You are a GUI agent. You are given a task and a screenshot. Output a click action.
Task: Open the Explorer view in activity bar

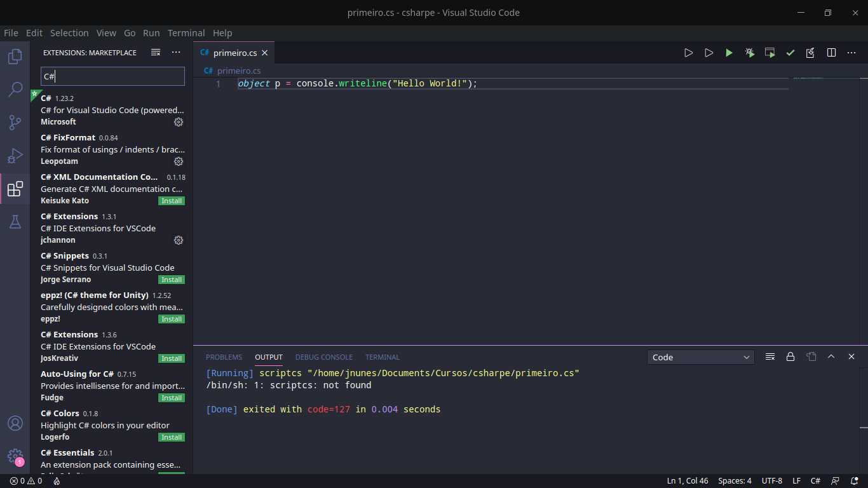click(x=15, y=57)
